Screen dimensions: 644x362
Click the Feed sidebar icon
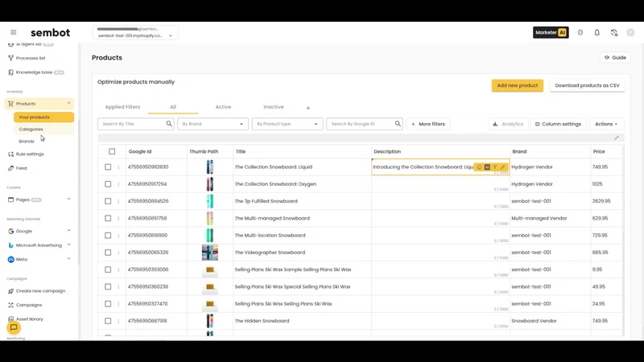click(10, 168)
